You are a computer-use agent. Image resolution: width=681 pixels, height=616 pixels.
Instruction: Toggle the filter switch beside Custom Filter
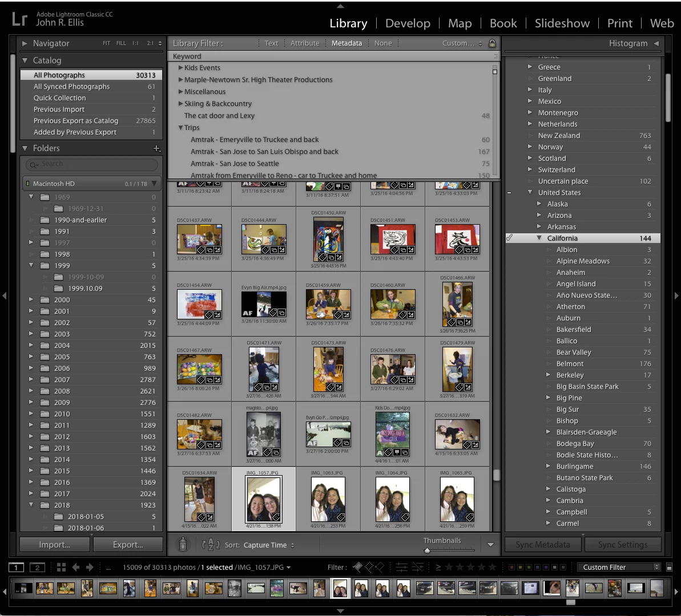pyautogui.click(x=669, y=568)
